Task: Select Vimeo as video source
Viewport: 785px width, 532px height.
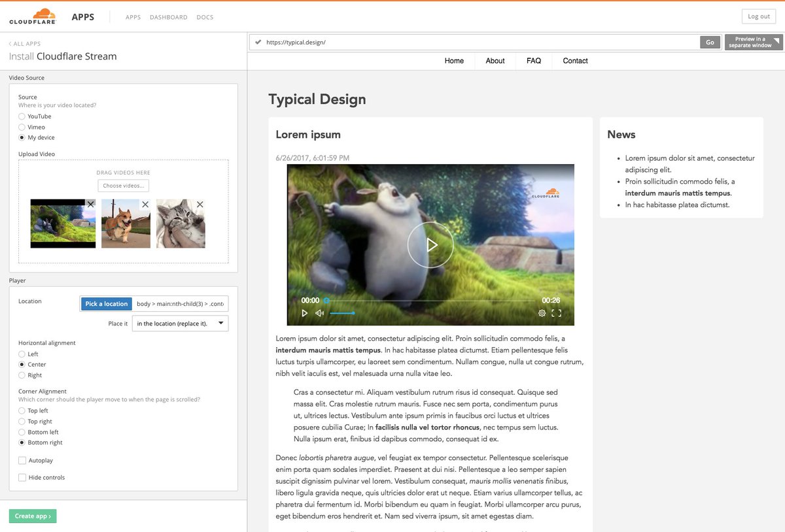Action: (22, 127)
